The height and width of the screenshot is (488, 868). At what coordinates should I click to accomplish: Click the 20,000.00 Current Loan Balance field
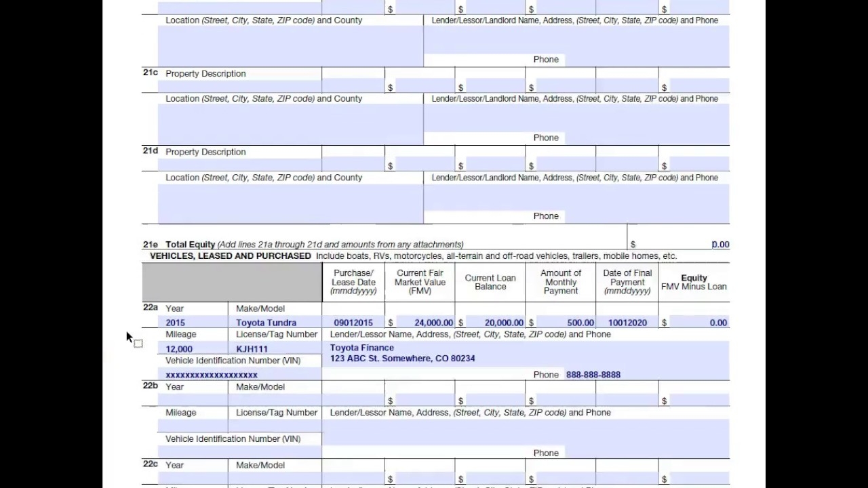[495, 323]
